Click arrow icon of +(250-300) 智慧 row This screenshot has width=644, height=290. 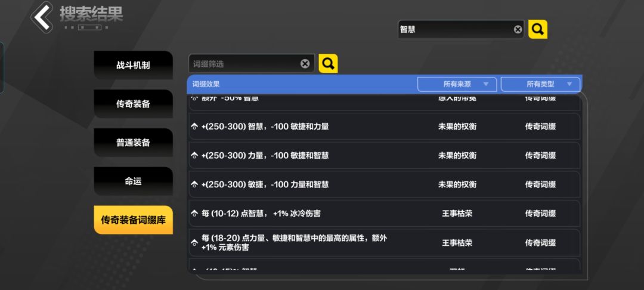click(194, 127)
